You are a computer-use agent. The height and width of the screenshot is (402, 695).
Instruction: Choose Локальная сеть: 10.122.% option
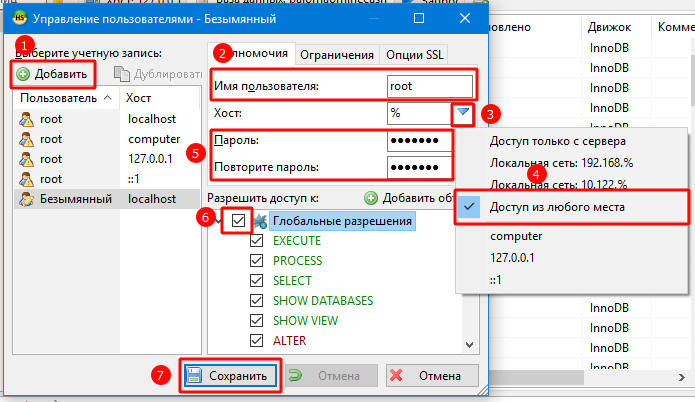click(572, 183)
